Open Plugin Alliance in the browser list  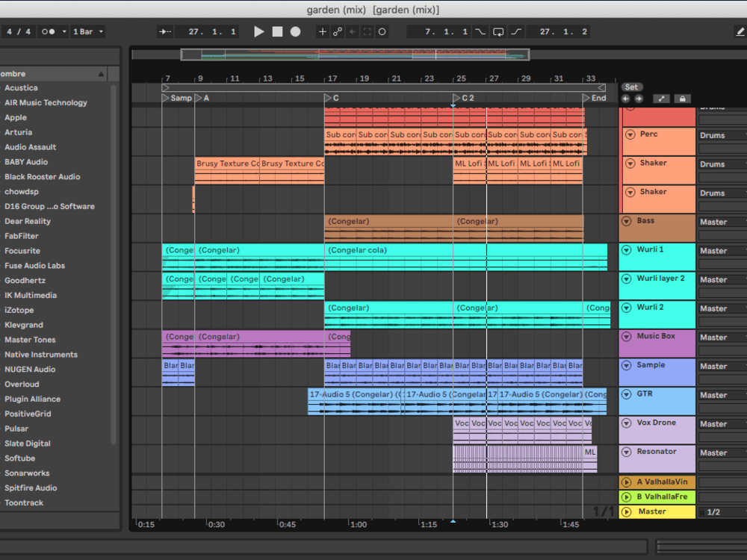click(x=32, y=399)
